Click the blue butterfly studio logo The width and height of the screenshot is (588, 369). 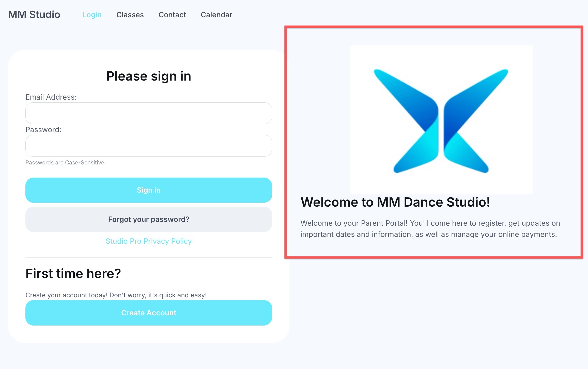pyautogui.click(x=441, y=119)
